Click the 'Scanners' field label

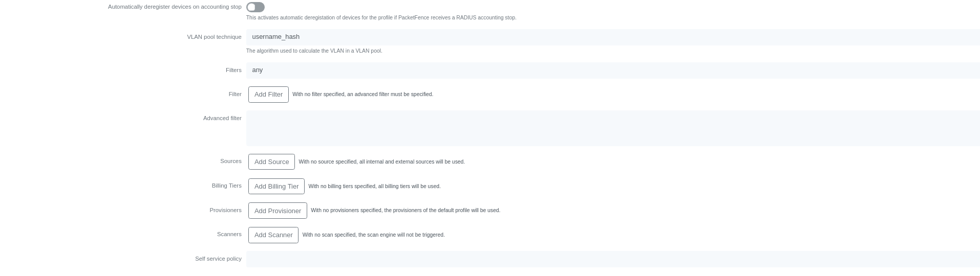point(229,234)
